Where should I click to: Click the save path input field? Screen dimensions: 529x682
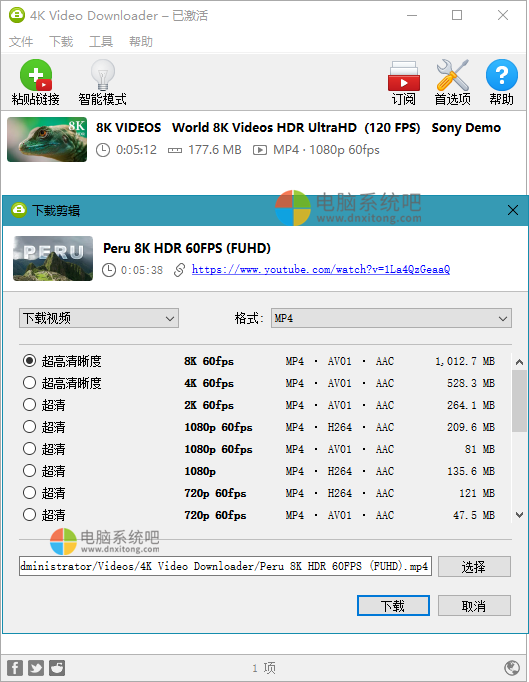click(x=225, y=566)
